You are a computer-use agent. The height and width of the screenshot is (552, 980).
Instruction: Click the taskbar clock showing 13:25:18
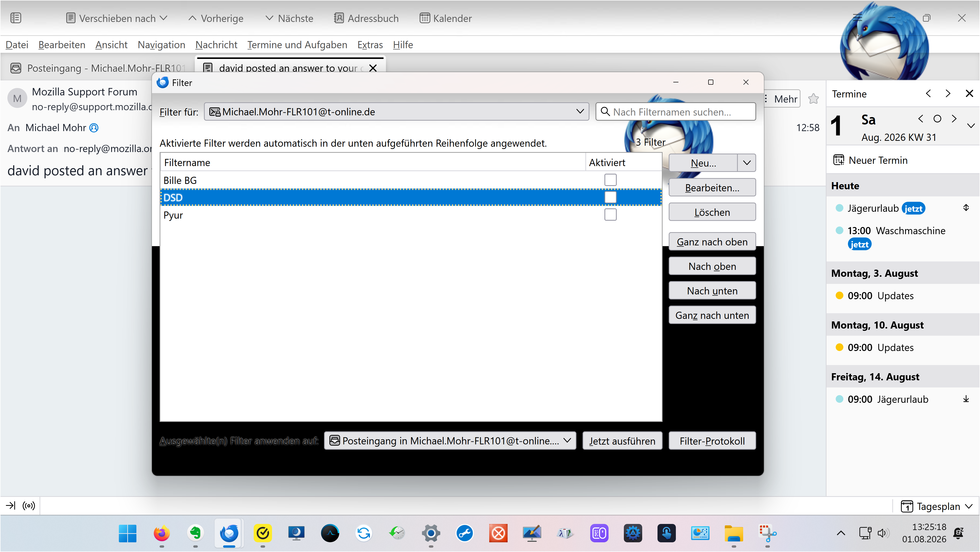tap(924, 533)
